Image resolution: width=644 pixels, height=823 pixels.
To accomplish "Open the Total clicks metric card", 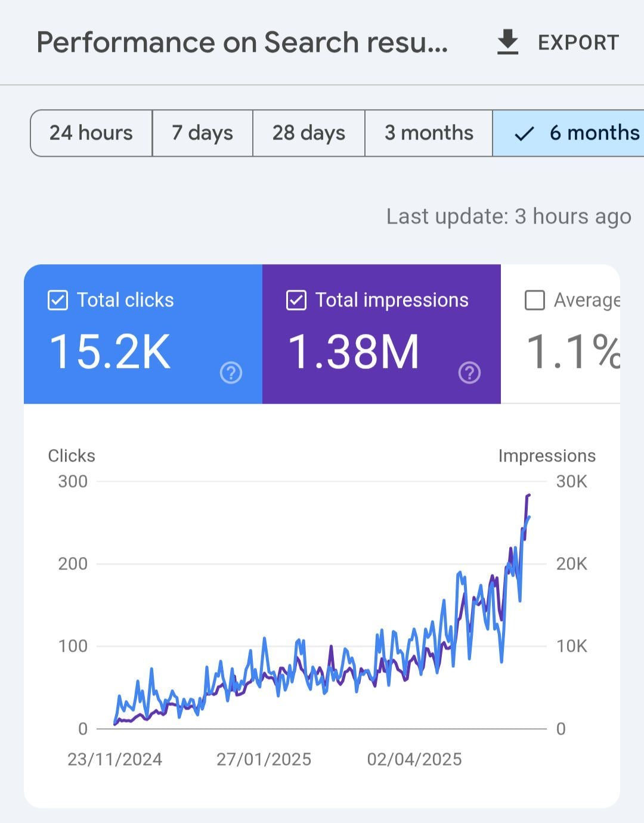I will pos(143,334).
